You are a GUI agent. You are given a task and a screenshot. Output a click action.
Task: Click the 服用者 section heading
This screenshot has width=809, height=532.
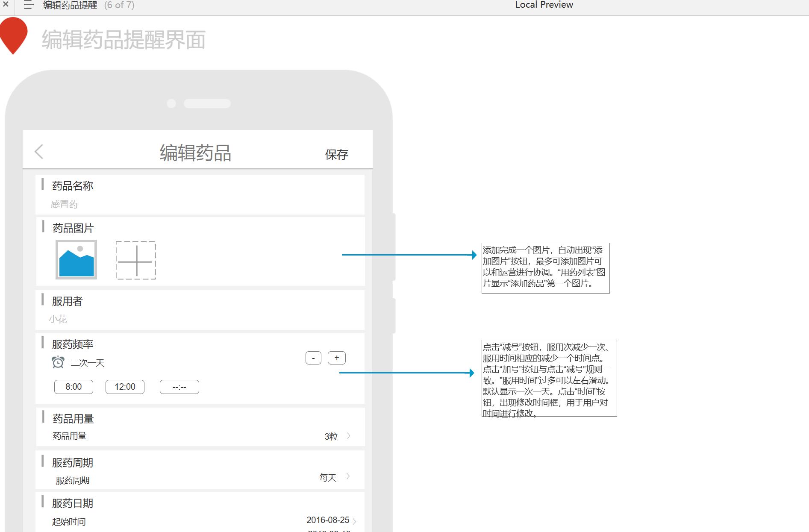[x=67, y=301]
